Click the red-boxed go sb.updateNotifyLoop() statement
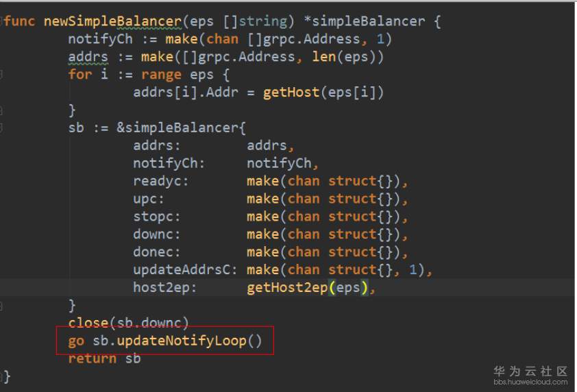 point(165,341)
